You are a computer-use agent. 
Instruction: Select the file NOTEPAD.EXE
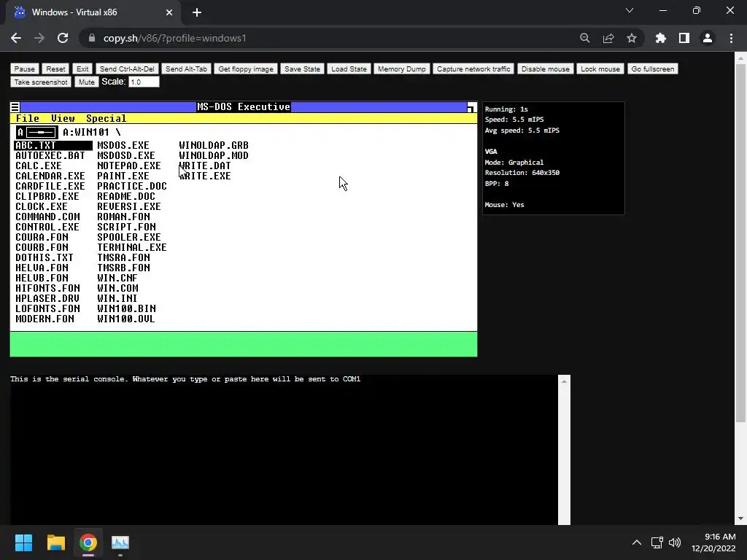click(129, 166)
